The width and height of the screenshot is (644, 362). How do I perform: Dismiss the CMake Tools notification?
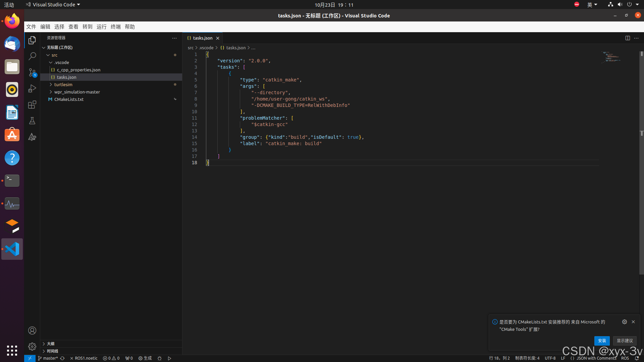point(633,322)
